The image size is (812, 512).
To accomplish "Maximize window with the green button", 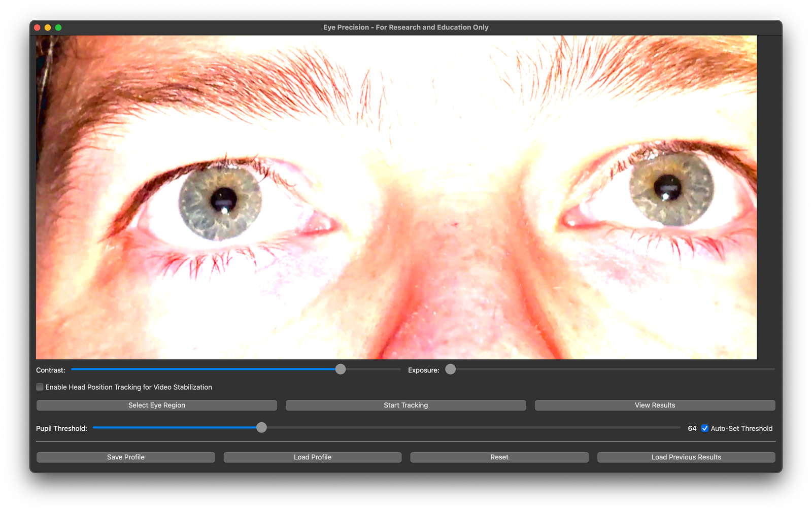I will [x=58, y=27].
